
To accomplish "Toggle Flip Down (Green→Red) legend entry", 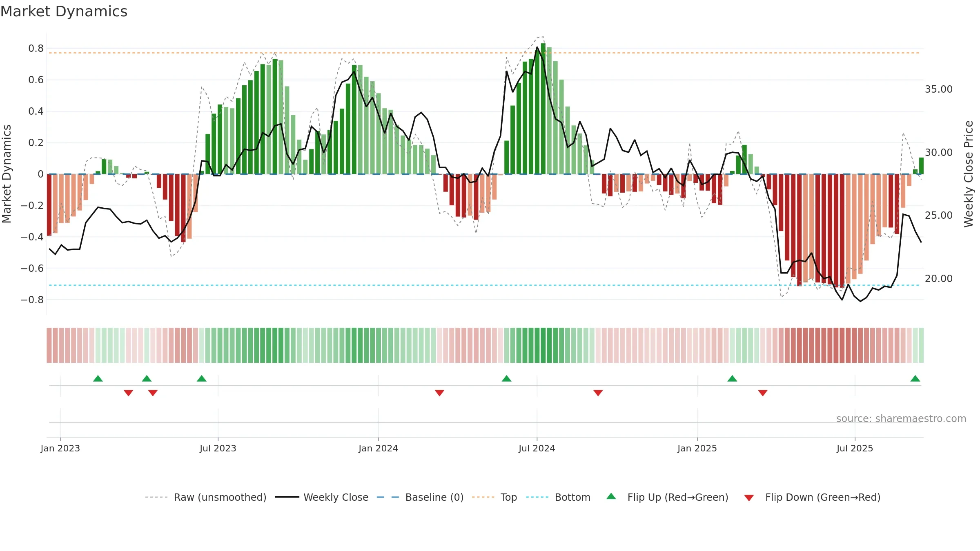I will coord(812,497).
